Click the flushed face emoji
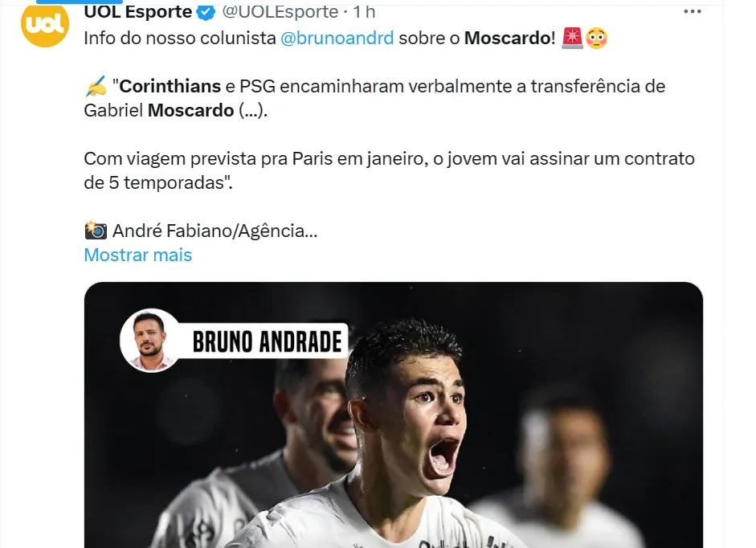This screenshot has width=756, height=548. (x=596, y=38)
